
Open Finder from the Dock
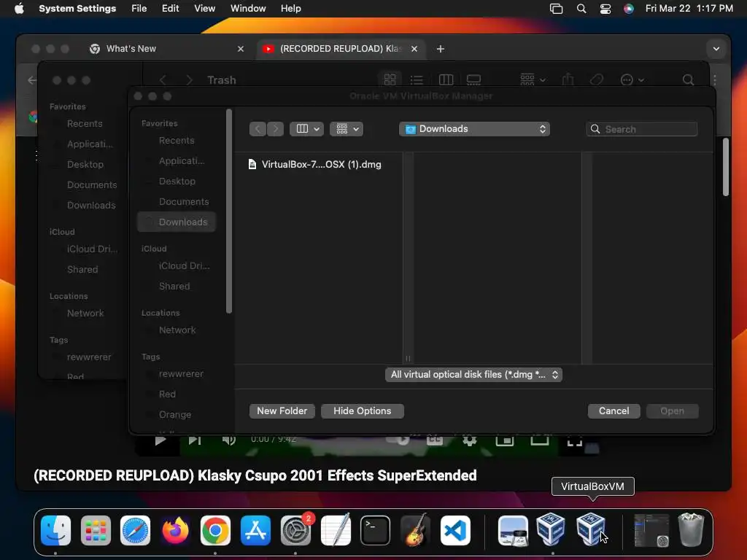pyautogui.click(x=55, y=530)
